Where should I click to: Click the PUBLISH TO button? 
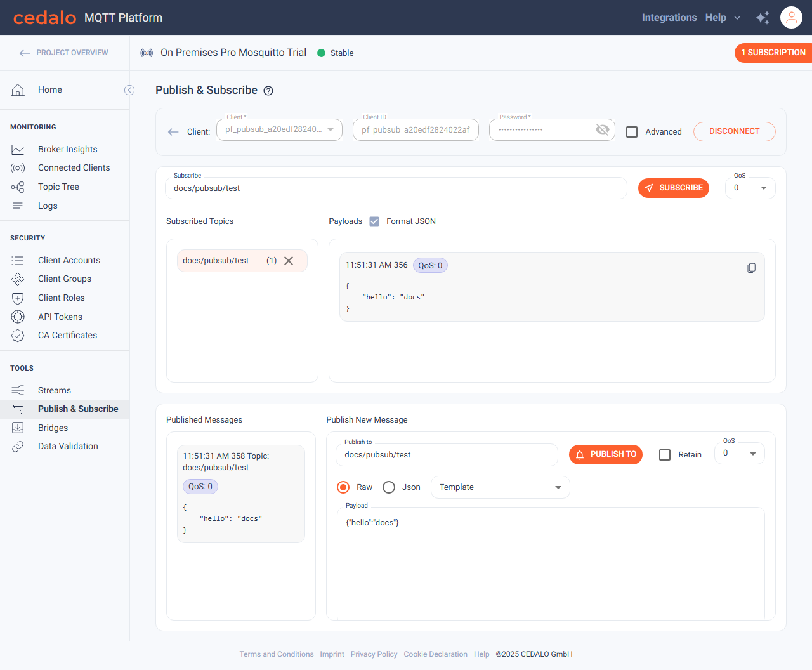605,454
